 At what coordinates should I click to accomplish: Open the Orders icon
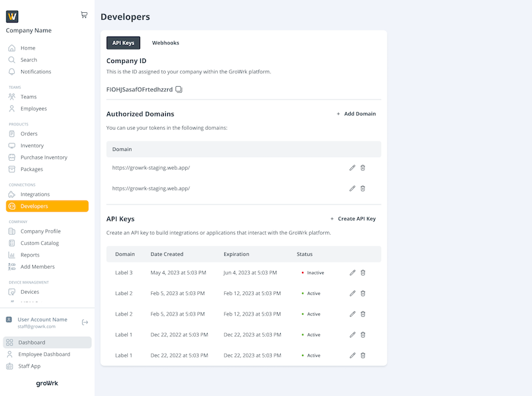tap(11, 133)
